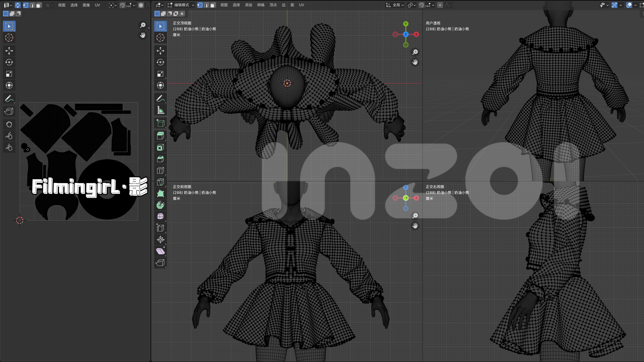644x362 pixels.
Task: Select the UV Relax sculpt tool
Action: pyautogui.click(x=9, y=136)
